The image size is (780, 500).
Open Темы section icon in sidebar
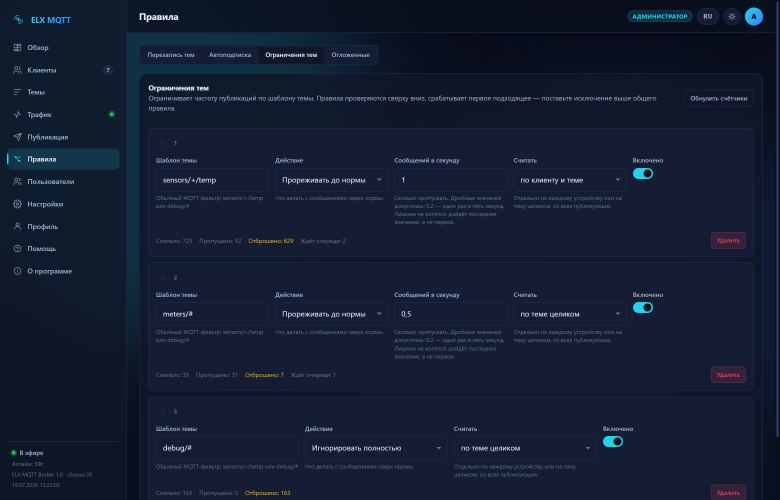tap(17, 92)
